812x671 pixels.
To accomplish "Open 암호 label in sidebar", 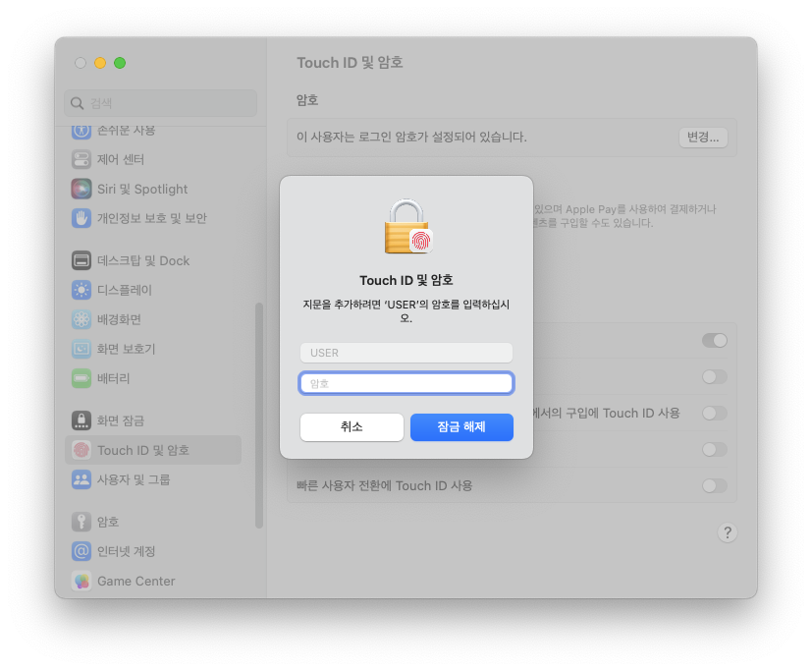I will click(108, 522).
